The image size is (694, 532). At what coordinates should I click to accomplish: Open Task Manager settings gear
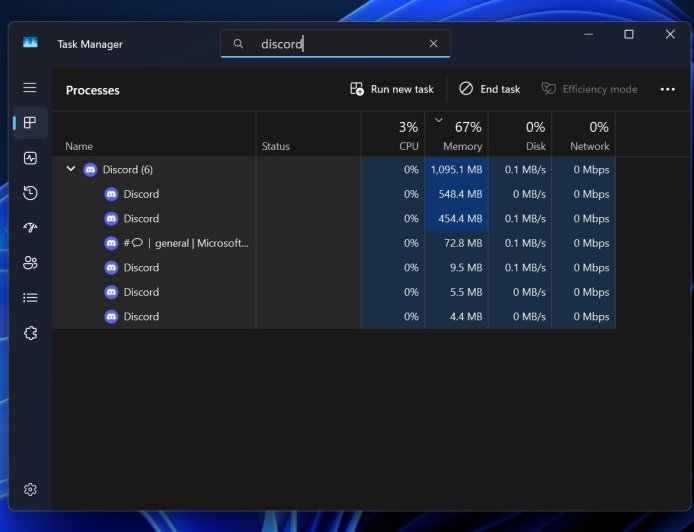[x=30, y=490]
